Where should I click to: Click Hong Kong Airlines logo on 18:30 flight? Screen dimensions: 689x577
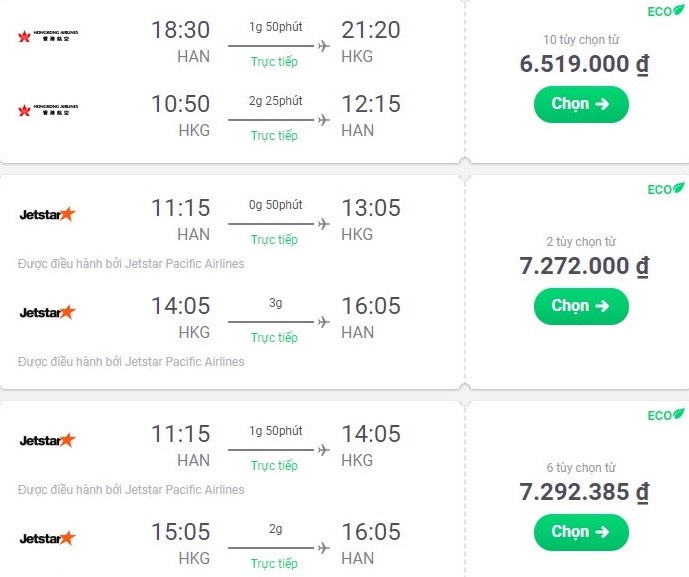(48, 36)
